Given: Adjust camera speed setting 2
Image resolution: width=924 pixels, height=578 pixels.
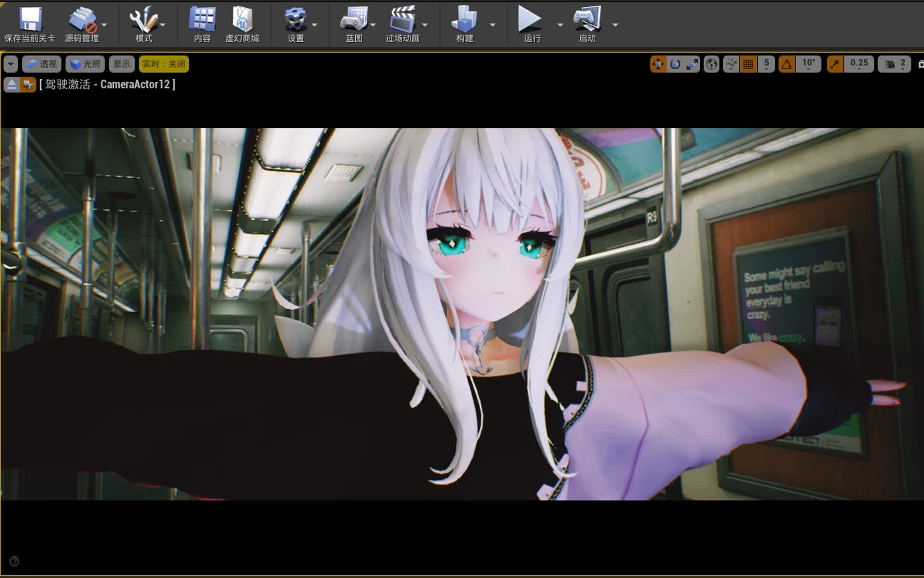Looking at the screenshot, I should coord(895,64).
